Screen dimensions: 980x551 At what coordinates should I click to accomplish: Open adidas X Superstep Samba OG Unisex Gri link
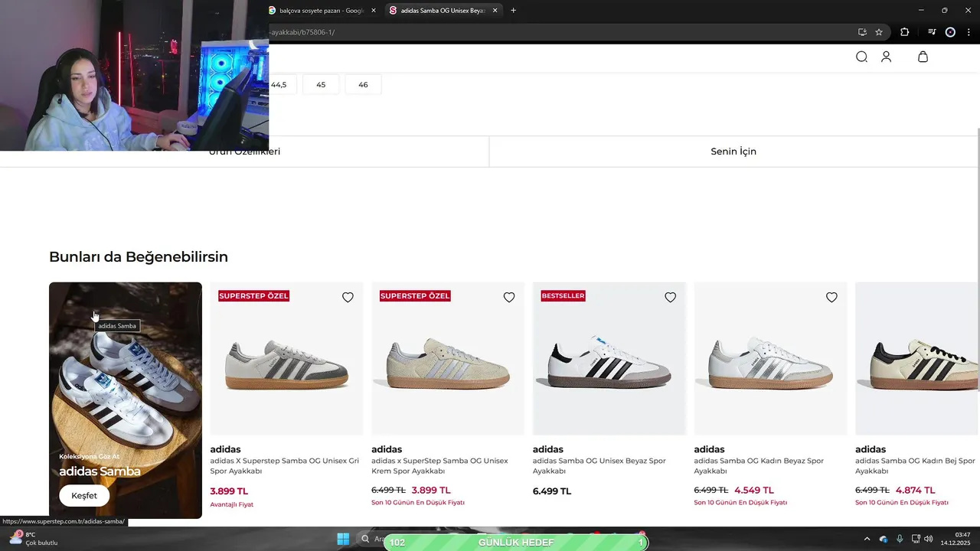coord(284,466)
